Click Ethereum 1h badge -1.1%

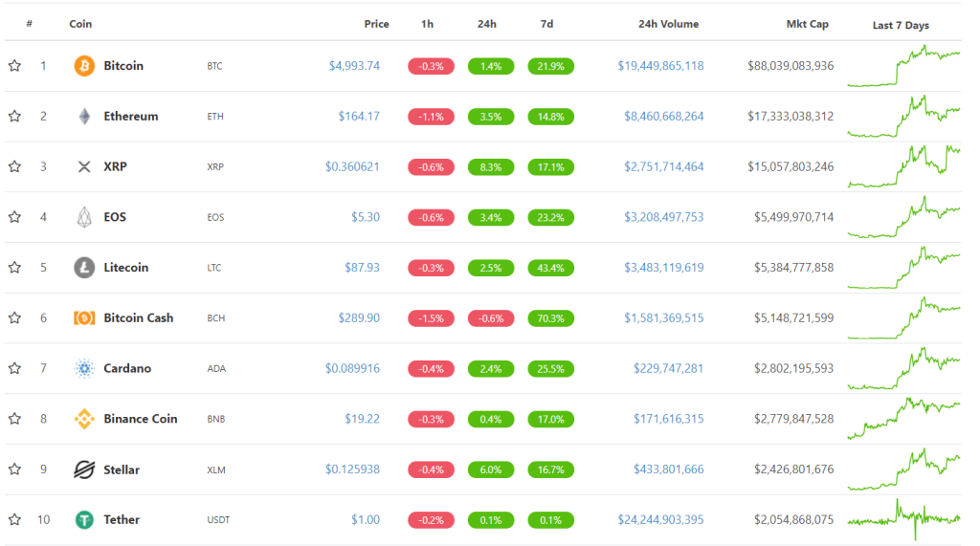(x=432, y=117)
